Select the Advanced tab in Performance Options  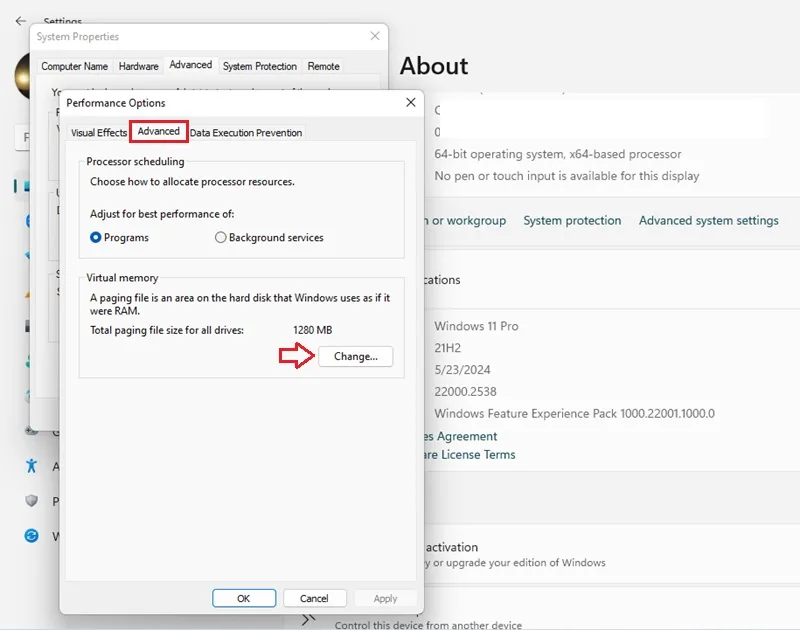tap(159, 131)
